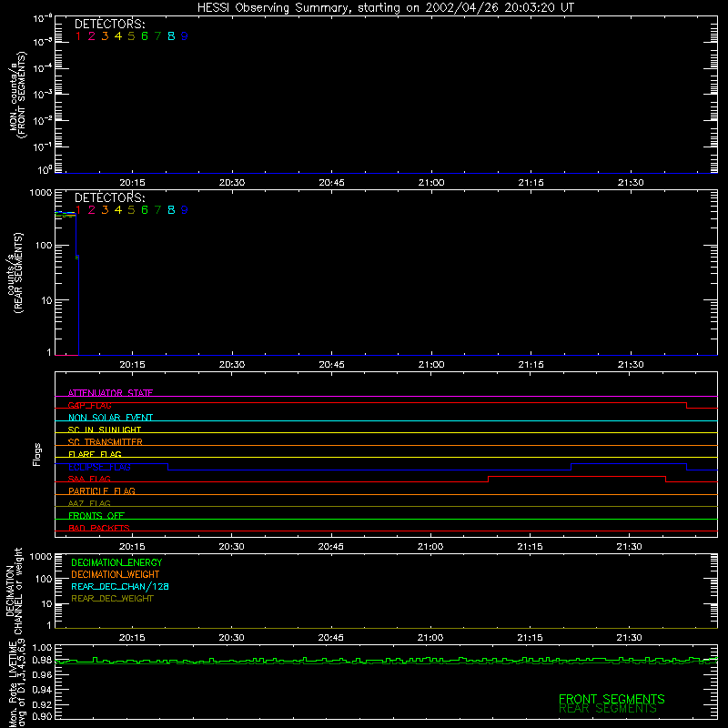Click the SC_IN_SUNLIGHT flag label

coord(105,430)
